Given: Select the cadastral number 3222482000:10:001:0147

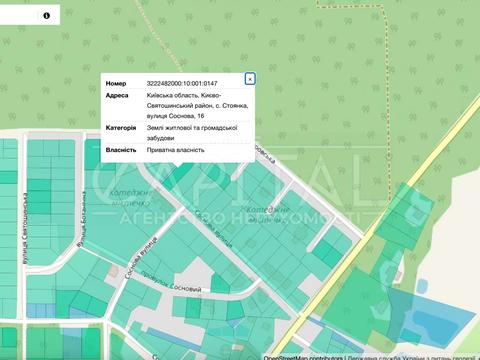Looking at the screenshot, I should (x=182, y=83).
